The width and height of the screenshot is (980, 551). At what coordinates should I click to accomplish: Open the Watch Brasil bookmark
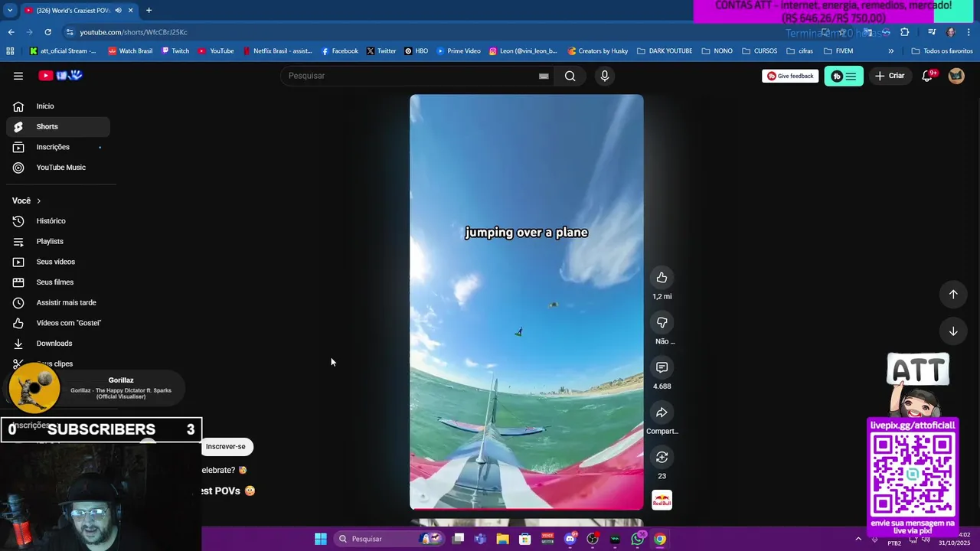[x=130, y=51]
